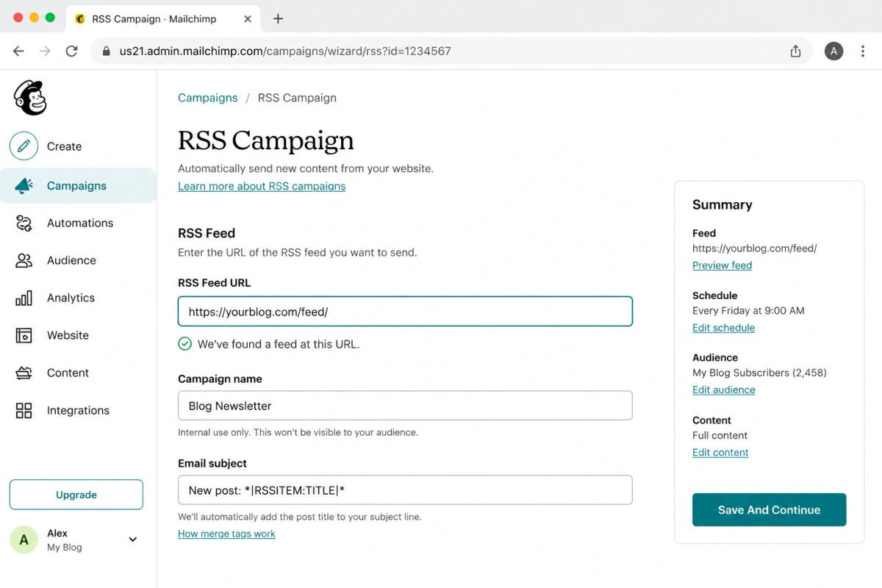
Task: Open a new browser tab
Action: [278, 19]
